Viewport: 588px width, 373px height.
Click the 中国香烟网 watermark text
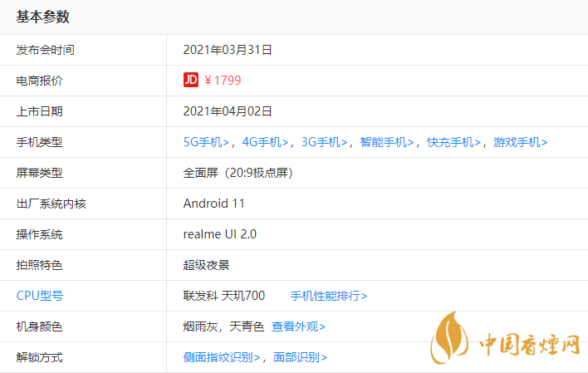528,344
